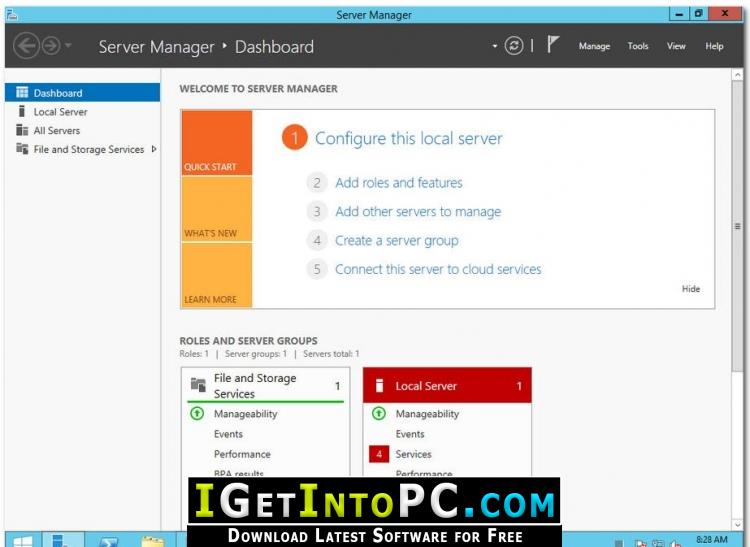This screenshot has height=547, width=750.
Task: Click Add roles and features link
Action: point(398,183)
